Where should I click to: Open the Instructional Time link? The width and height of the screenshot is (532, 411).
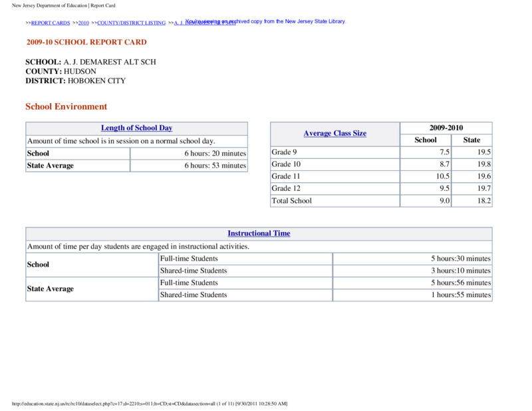coord(259,233)
